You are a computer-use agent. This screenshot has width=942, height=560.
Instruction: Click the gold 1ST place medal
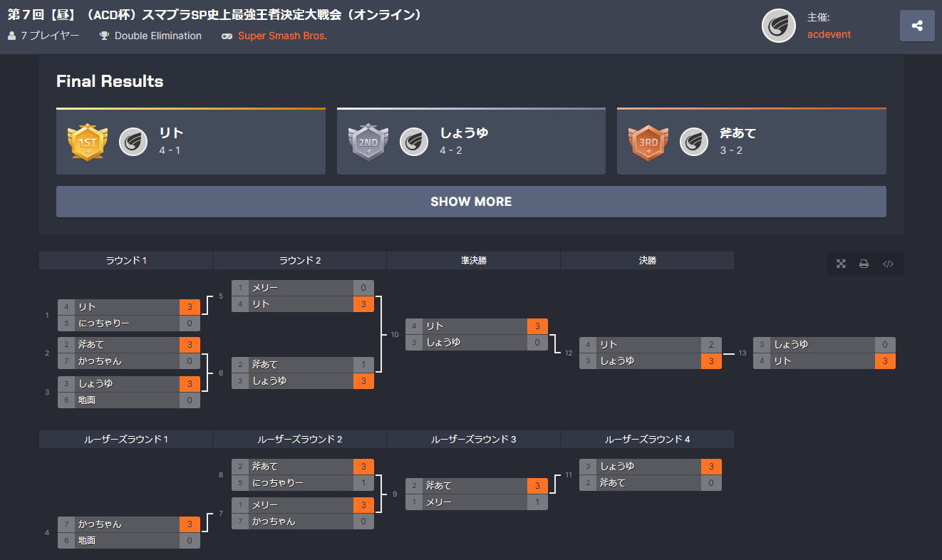87,142
